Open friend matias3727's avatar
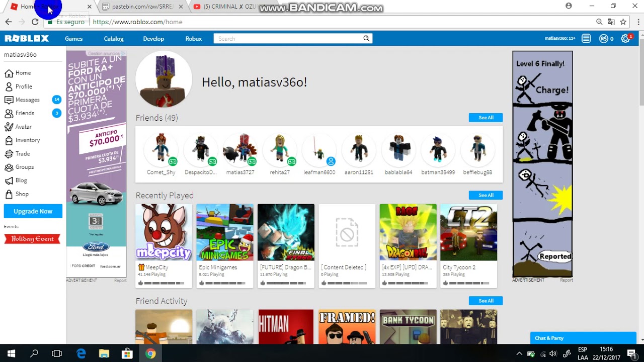644x362 pixels. (x=240, y=149)
